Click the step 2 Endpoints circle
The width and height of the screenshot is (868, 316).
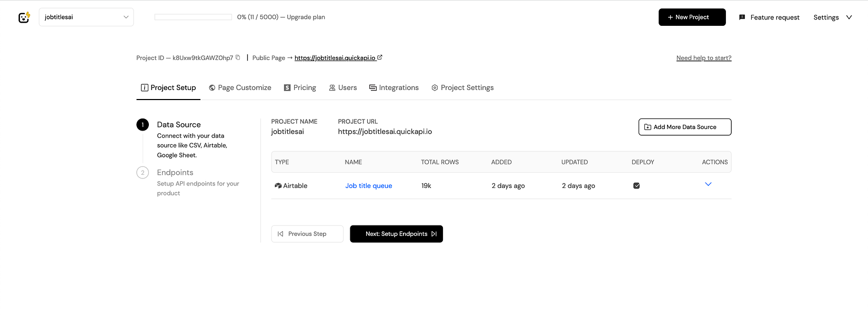pyautogui.click(x=143, y=173)
